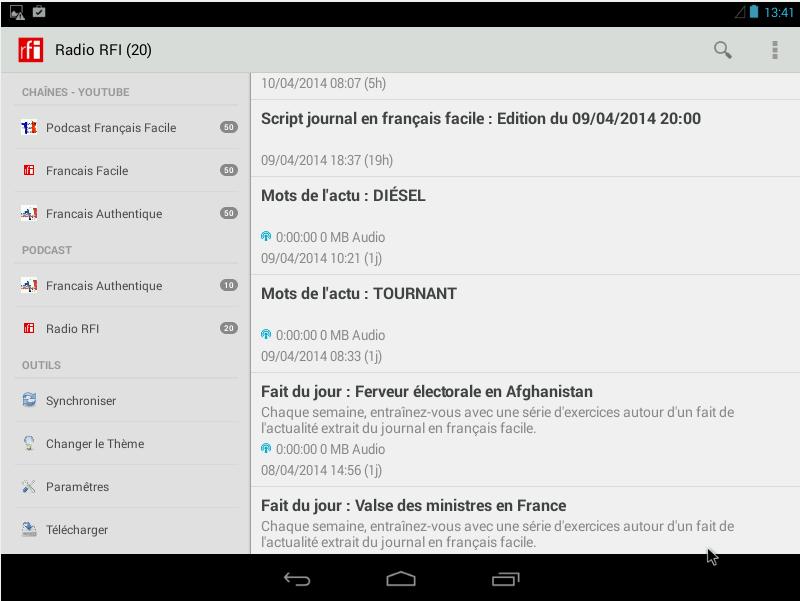
Task: Tap the Android home navigation button
Action: pos(401,579)
